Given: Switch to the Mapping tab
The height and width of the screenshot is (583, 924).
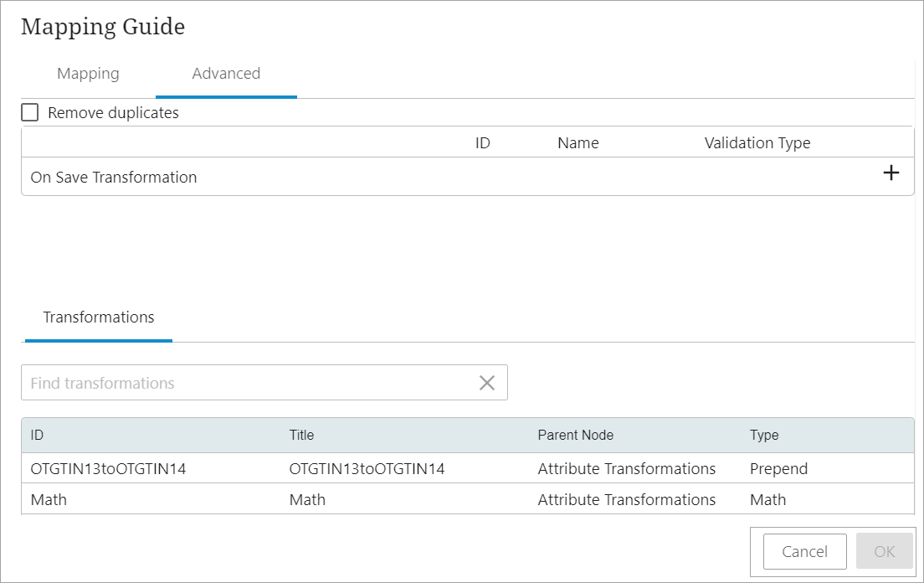Looking at the screenshot, I should (x=88, y=74).
